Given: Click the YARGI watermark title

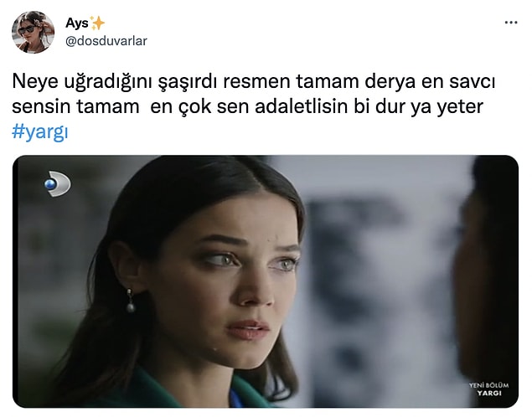Looking at the screenshot, I should (x=489, y=394).
